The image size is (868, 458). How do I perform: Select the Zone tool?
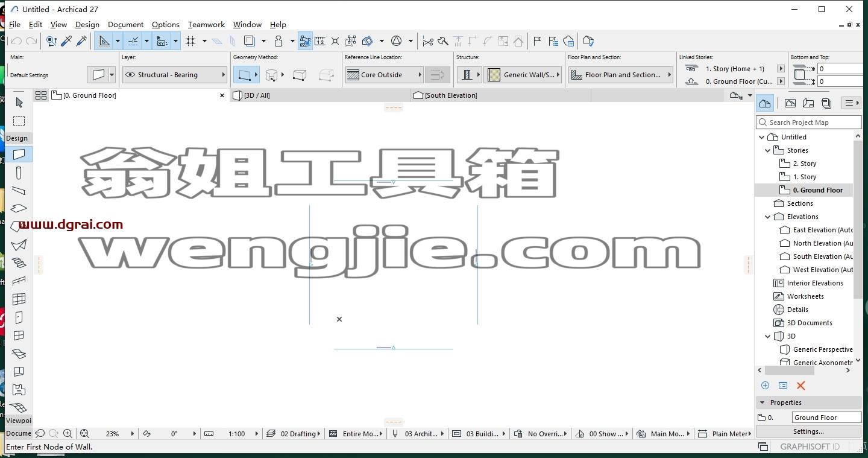[x=19, y=390]
